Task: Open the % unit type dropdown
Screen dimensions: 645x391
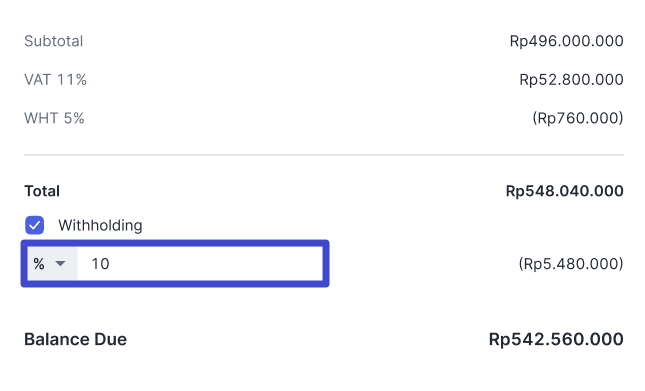Action: pos(52,264)
